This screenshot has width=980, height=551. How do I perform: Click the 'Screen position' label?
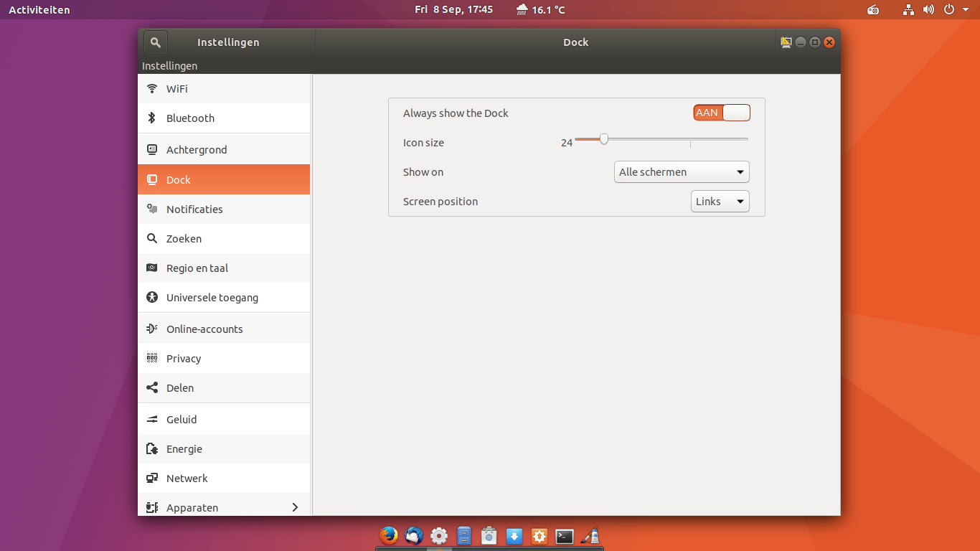[440, 202]
